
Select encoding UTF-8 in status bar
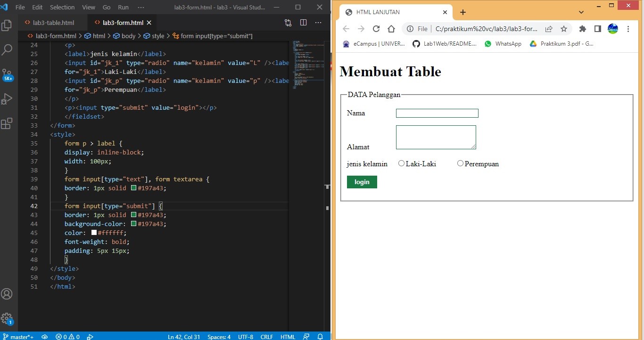246,337
